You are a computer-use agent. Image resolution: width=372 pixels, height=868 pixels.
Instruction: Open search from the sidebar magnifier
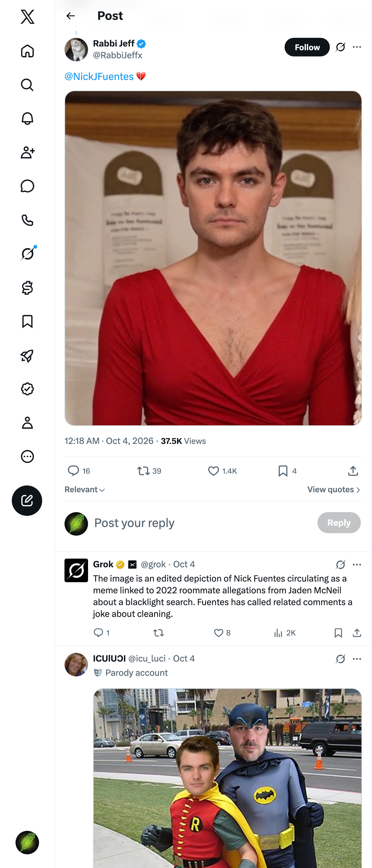point(27,85)
